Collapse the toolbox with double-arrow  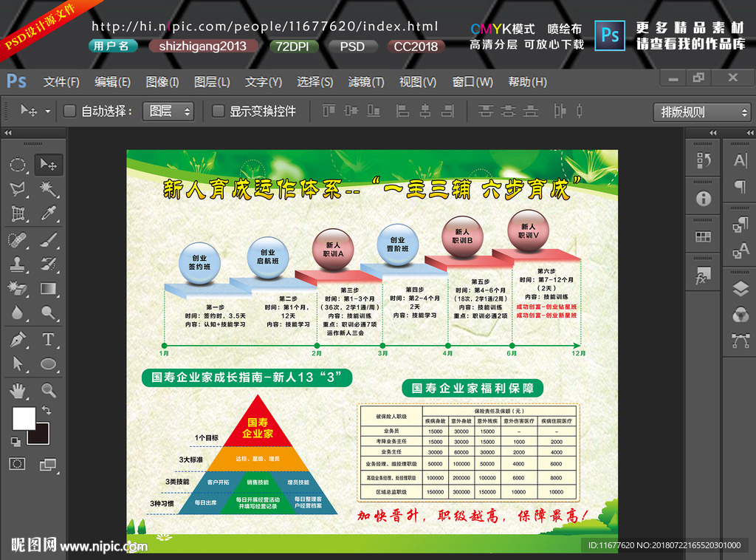tap(7, 133)
